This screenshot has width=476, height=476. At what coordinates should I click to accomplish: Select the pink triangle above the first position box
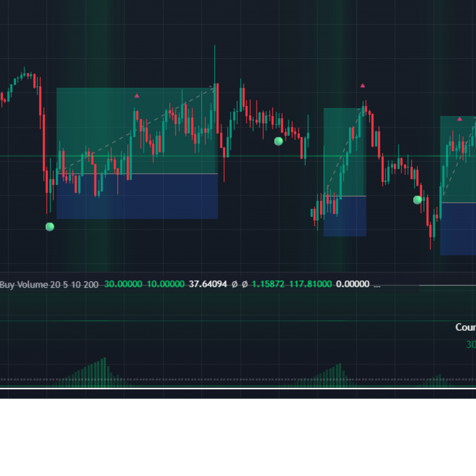click(x=137, y=95)
